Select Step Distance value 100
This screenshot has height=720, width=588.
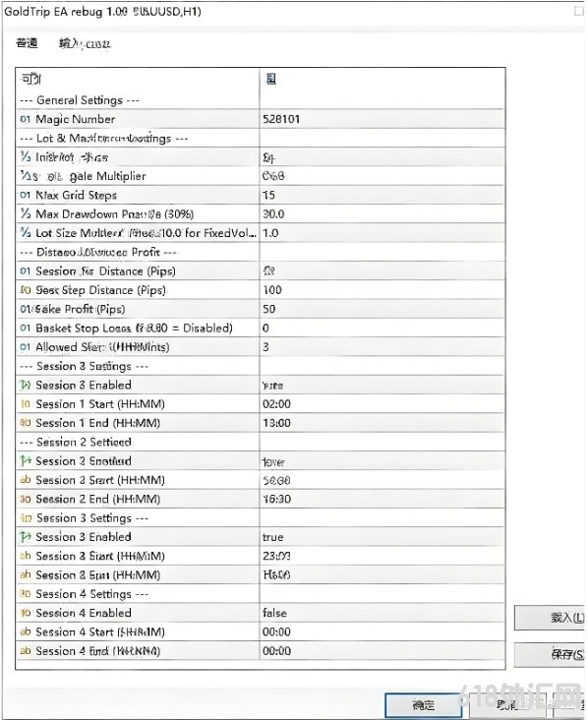click(272, 290)
